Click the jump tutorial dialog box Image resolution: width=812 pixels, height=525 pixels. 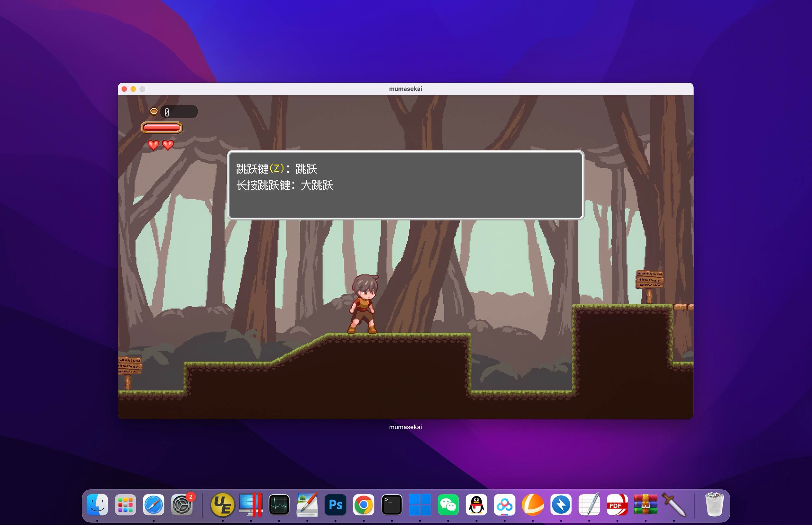tap(405, 185)
